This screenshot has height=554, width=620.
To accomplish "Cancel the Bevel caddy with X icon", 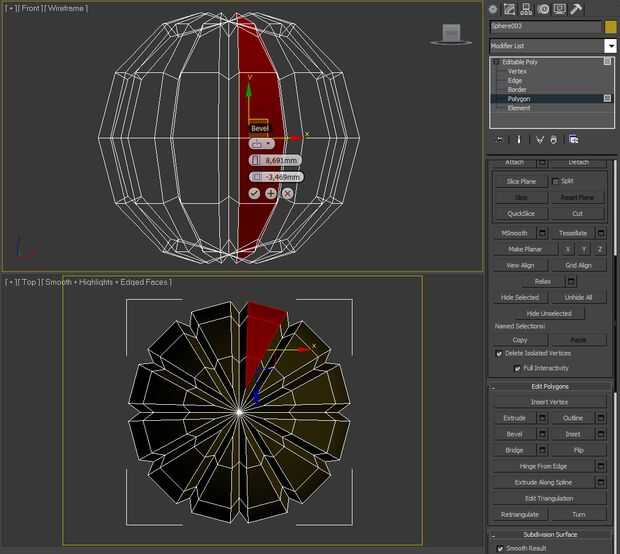I will pyautogui.click(x=288, y=193).
